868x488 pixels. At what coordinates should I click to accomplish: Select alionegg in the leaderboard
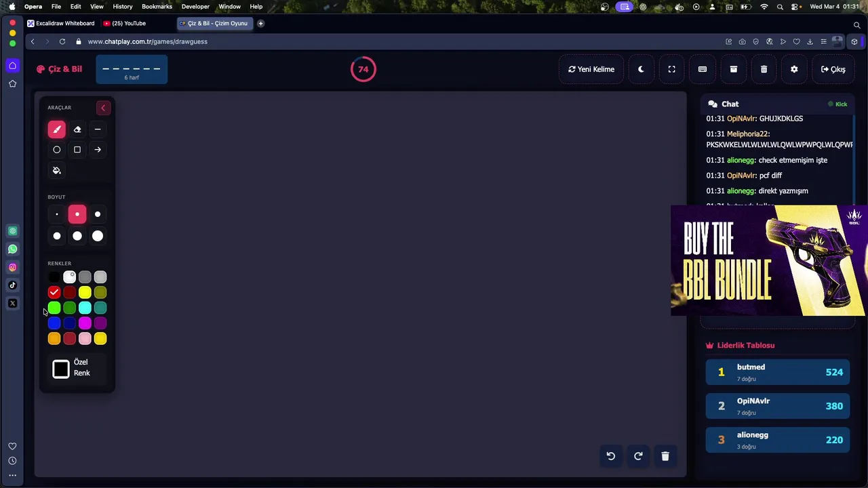pyautogui.click(x=778, y=440)
